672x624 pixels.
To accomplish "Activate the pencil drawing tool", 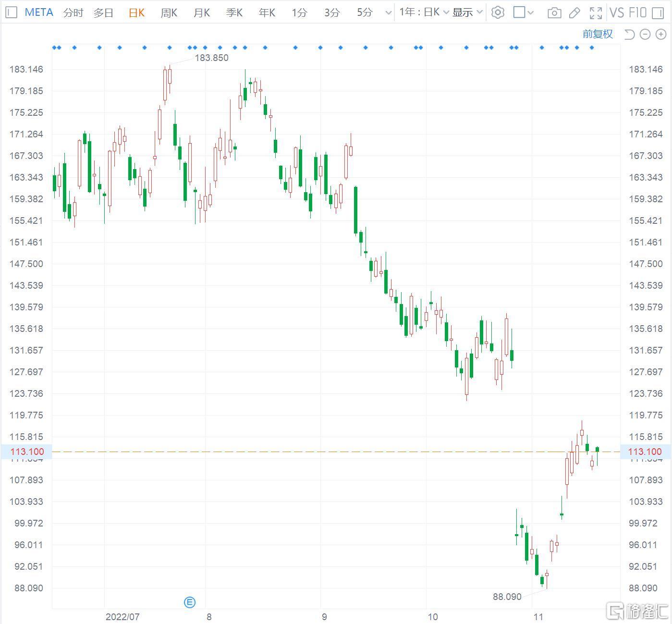I will coord(574,13).
